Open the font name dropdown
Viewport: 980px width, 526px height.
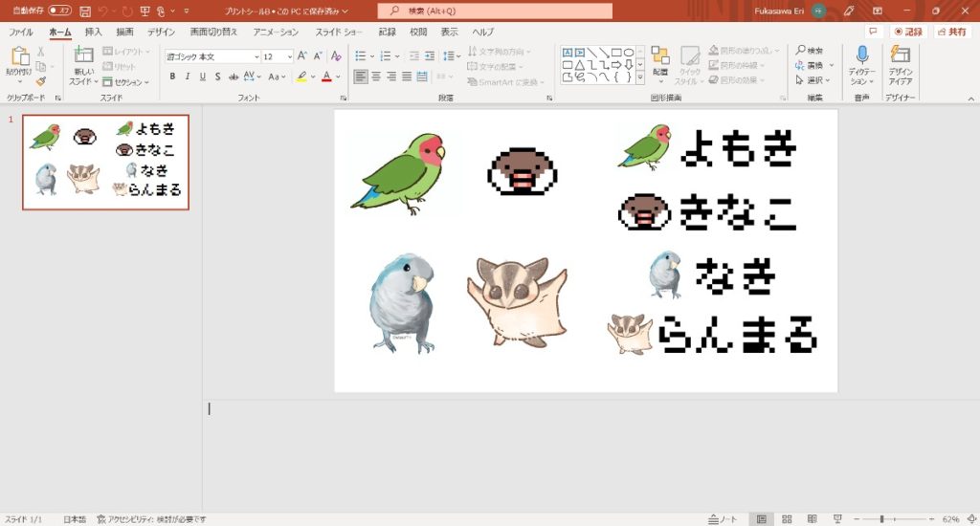[x=256, y=56]
